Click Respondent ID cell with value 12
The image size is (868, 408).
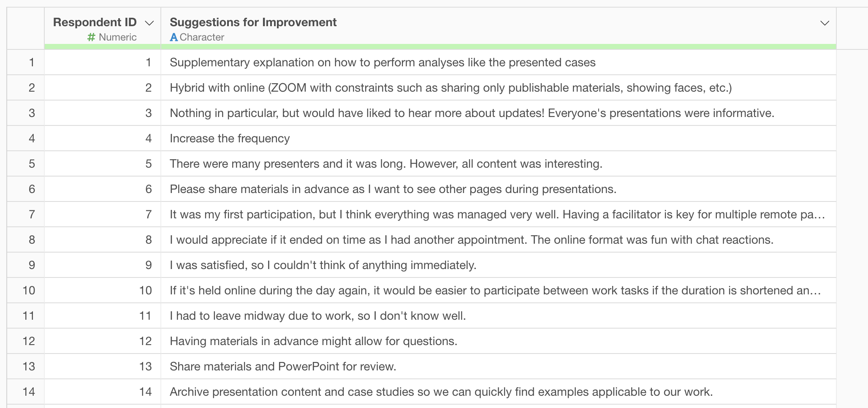tap(103, 341)
